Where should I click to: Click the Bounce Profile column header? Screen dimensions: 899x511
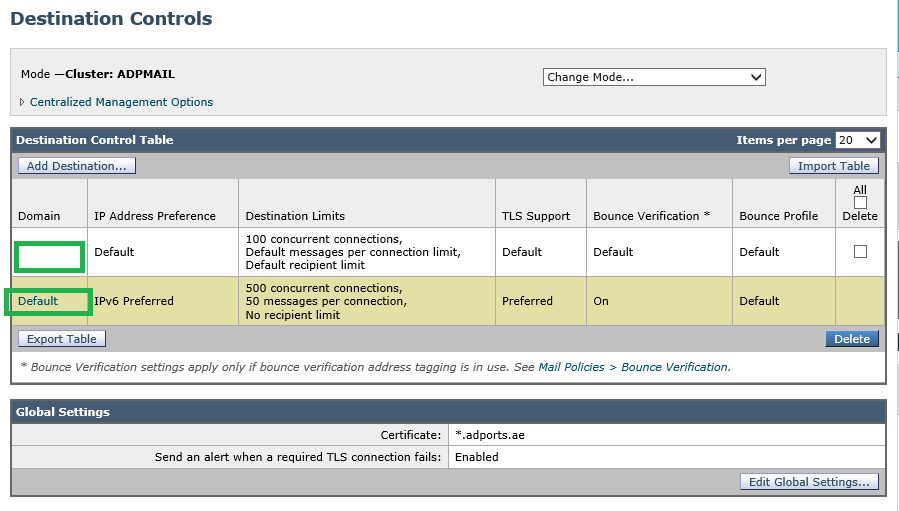(779, 216)
